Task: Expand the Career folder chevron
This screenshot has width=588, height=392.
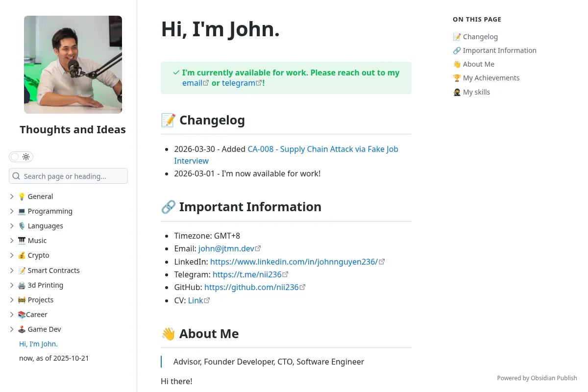Action: (x=12, y=315)
